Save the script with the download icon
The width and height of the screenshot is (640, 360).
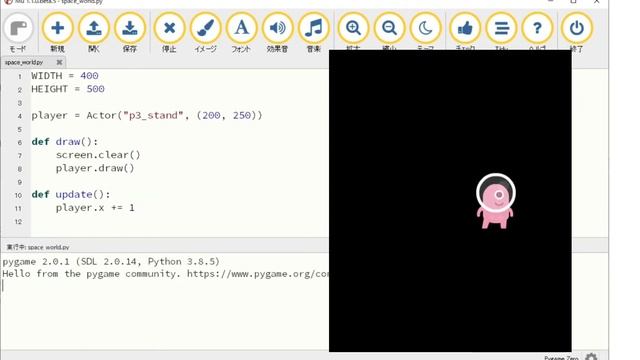pos(129,28)
